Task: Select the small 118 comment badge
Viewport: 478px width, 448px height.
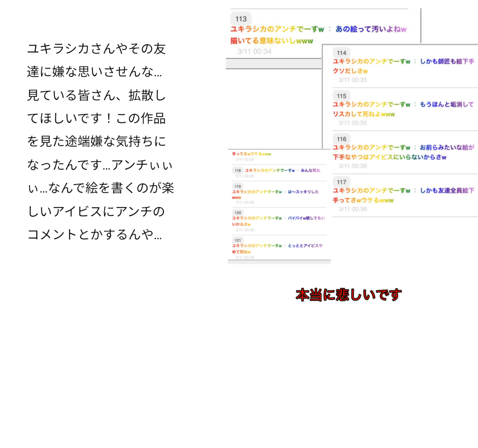Action: [238, 171]
